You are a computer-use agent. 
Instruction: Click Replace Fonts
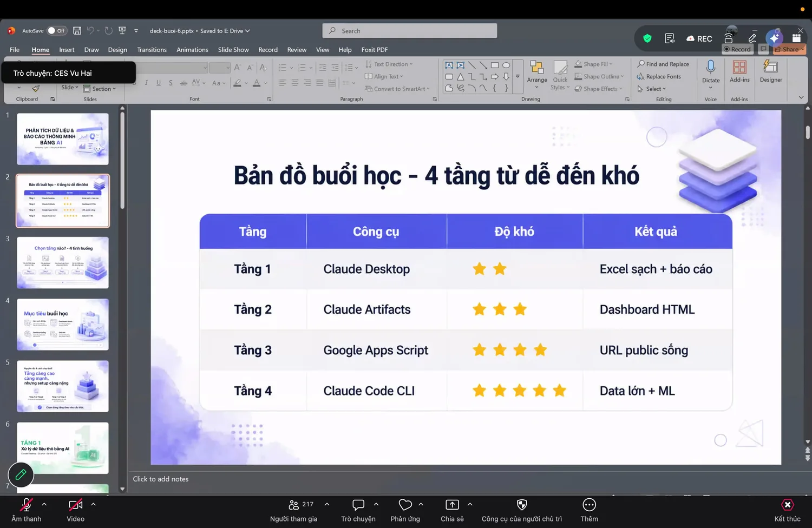pos(659,76)
